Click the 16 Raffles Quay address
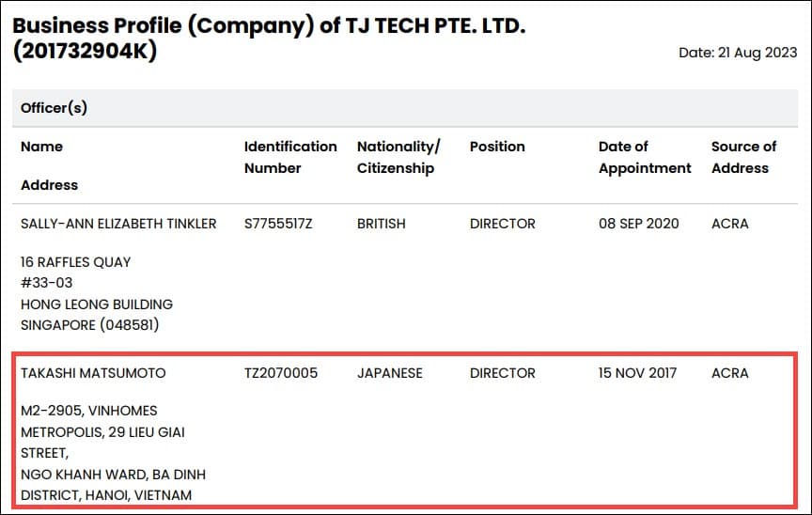Screen dimensions: 812x515 (96, 293)
